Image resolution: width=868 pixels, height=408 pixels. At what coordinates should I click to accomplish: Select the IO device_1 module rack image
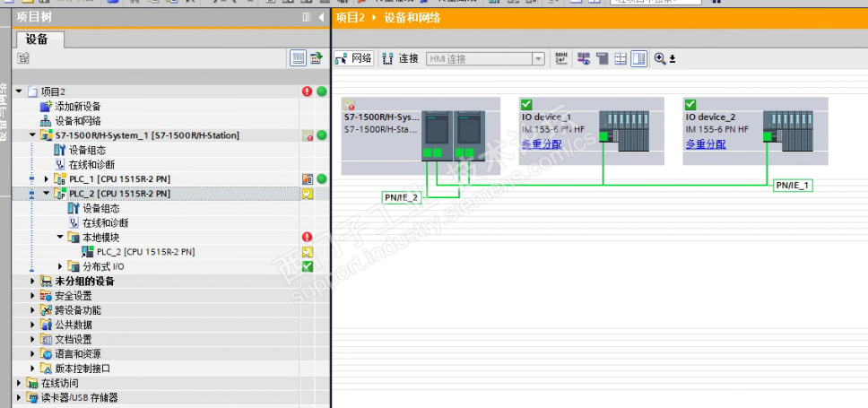coord(624,131)
